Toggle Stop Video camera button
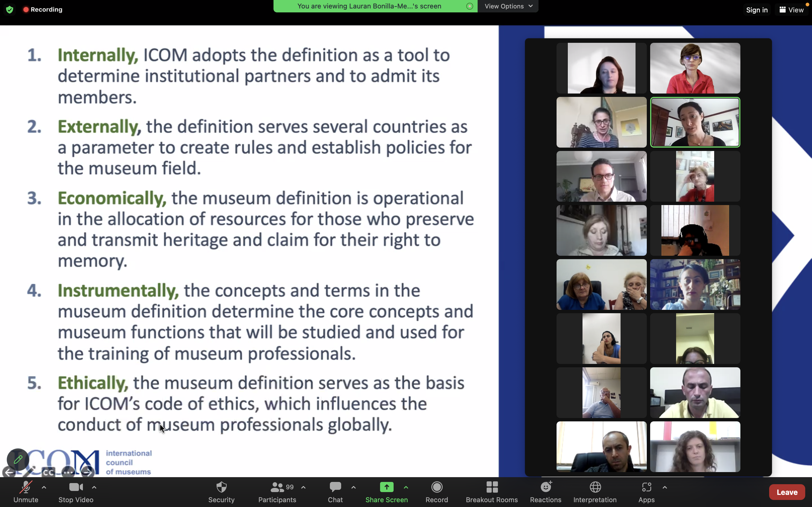812x507 pixels. pos(76,492)
